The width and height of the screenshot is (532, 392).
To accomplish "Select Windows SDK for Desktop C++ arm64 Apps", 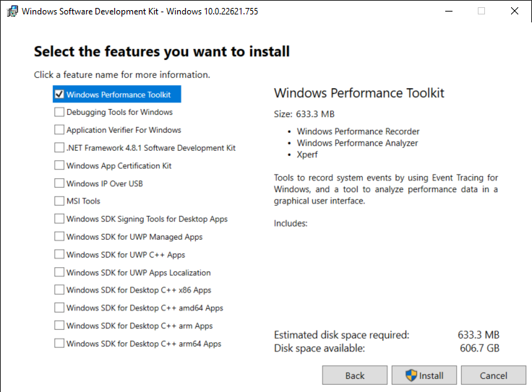I will click(x=59, y=344).
